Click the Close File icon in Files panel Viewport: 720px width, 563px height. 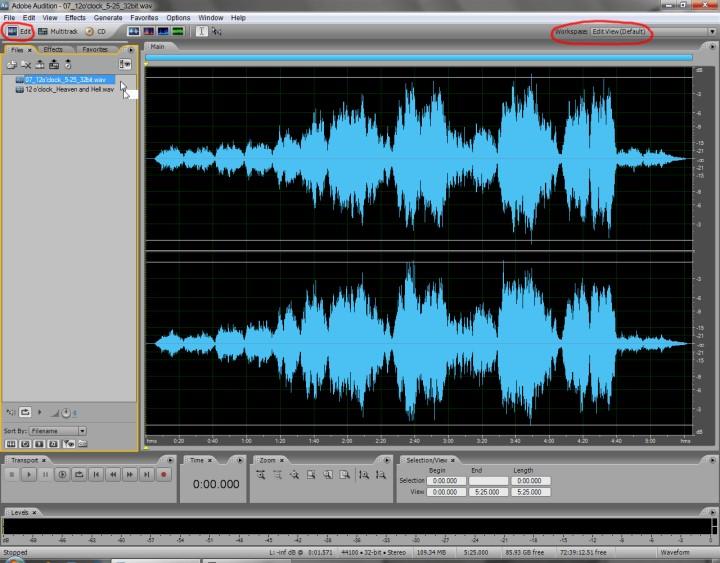[26, 65]
